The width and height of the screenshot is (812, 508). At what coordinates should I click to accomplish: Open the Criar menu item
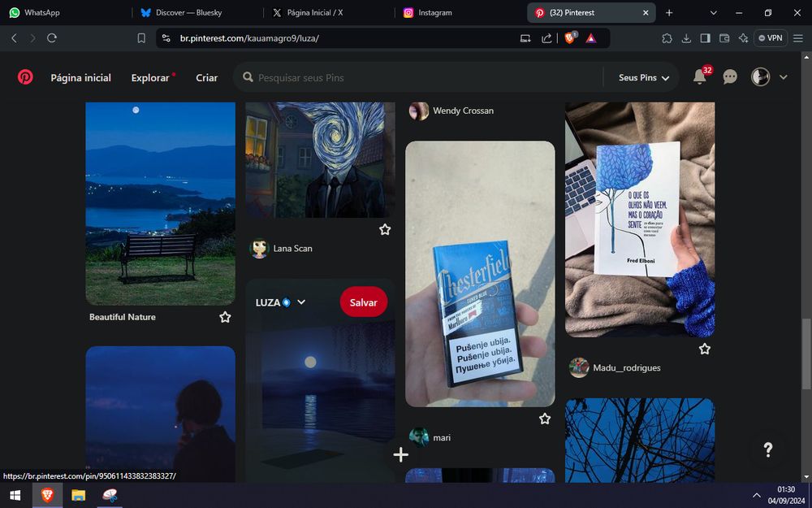coord(206,78)
